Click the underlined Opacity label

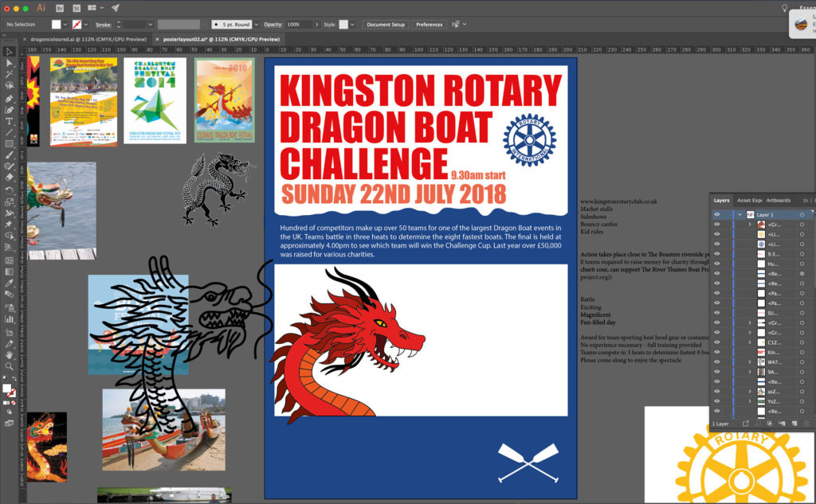273,25
